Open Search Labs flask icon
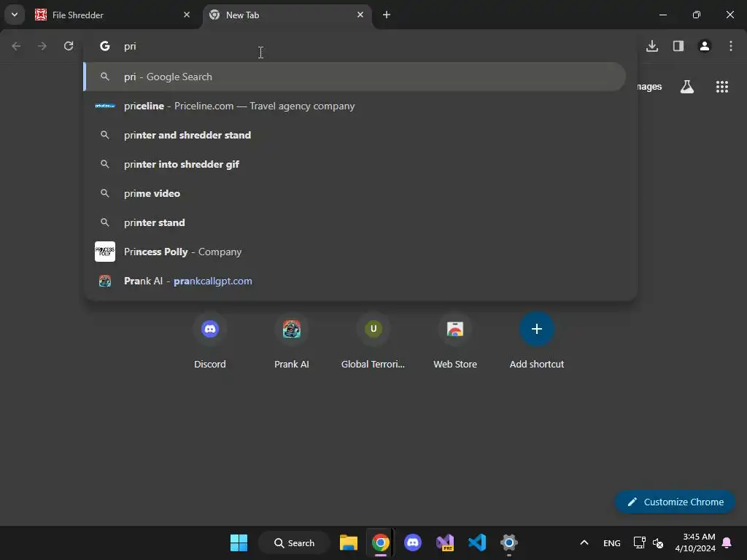The image size is (747, 560). 687,87
